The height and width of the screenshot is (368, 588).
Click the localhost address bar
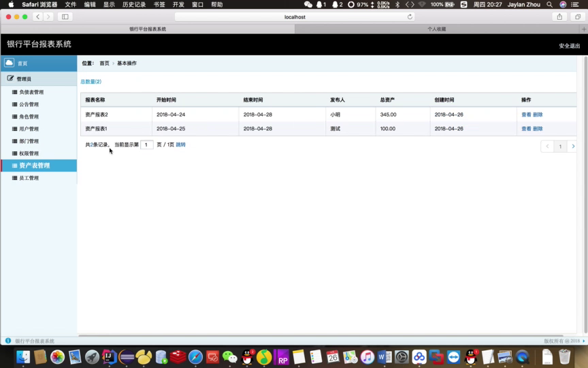[295, 17]
